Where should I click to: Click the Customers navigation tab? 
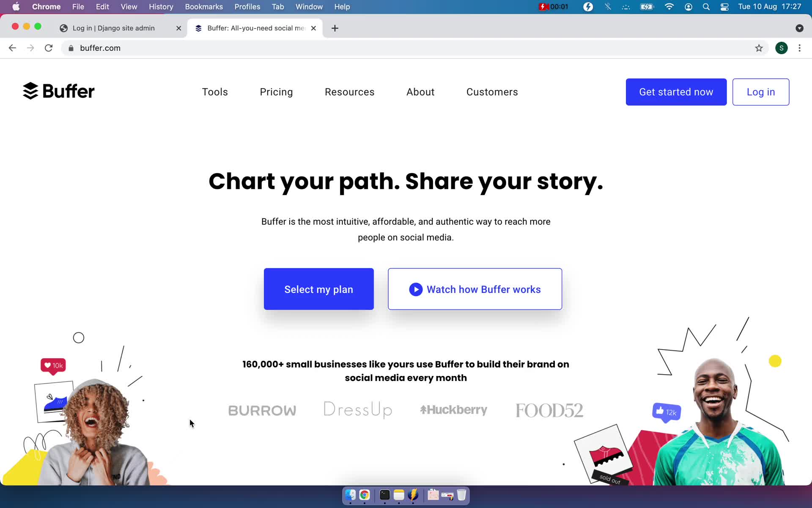[492, 92]
